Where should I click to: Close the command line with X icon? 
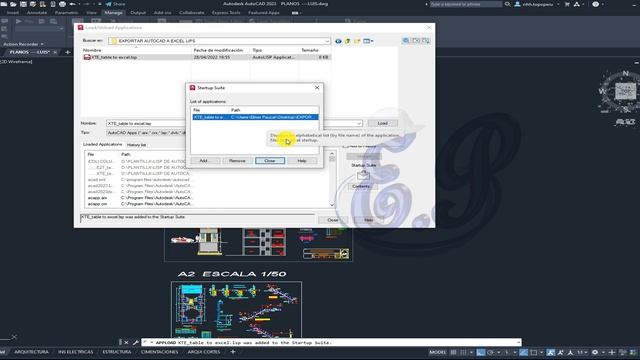point(126,343)
